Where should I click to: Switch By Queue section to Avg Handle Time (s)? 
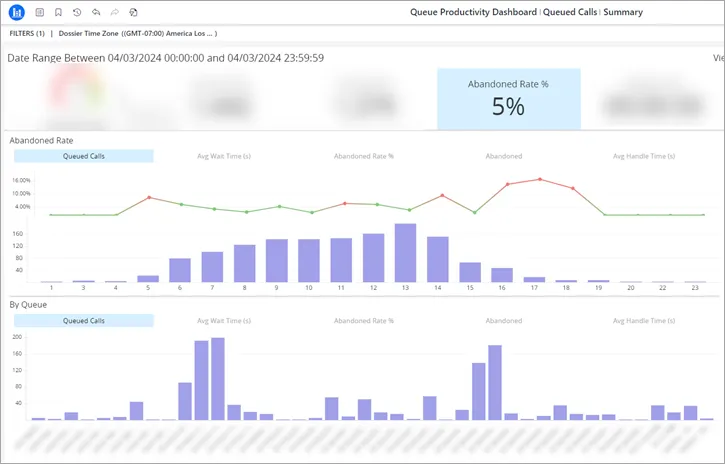(x=644, y=321)
